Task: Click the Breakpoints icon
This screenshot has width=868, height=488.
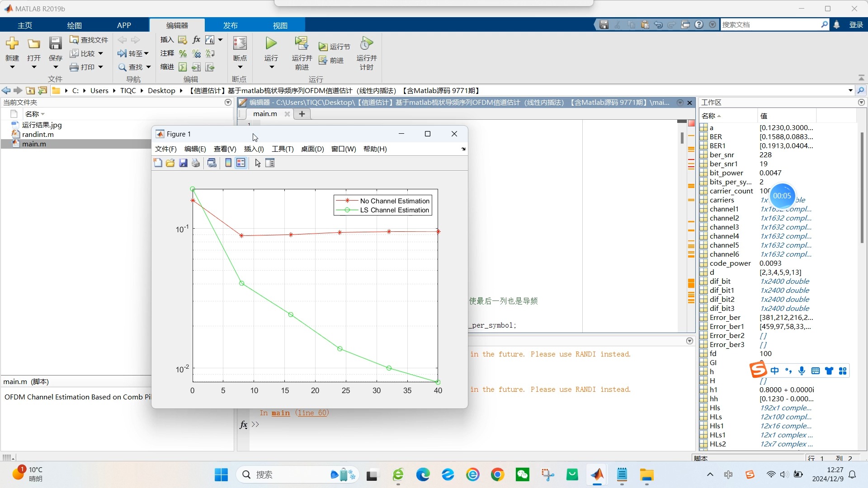Action: click(240, 44)
